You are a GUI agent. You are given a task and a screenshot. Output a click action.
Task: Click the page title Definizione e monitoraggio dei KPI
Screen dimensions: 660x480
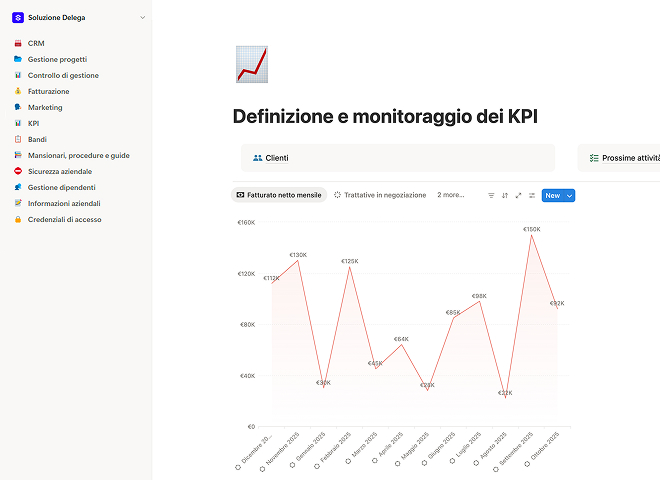385,117
